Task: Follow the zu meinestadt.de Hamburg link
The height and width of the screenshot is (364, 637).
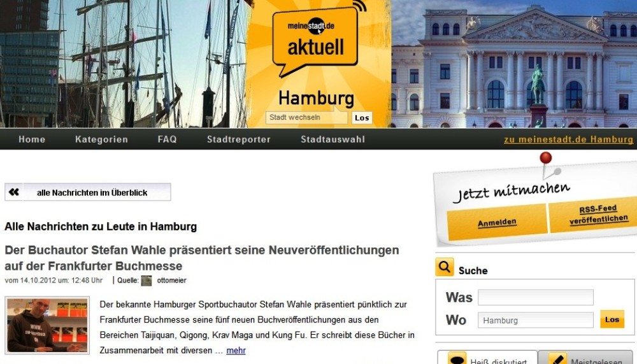Action: (x=568, y=139)
